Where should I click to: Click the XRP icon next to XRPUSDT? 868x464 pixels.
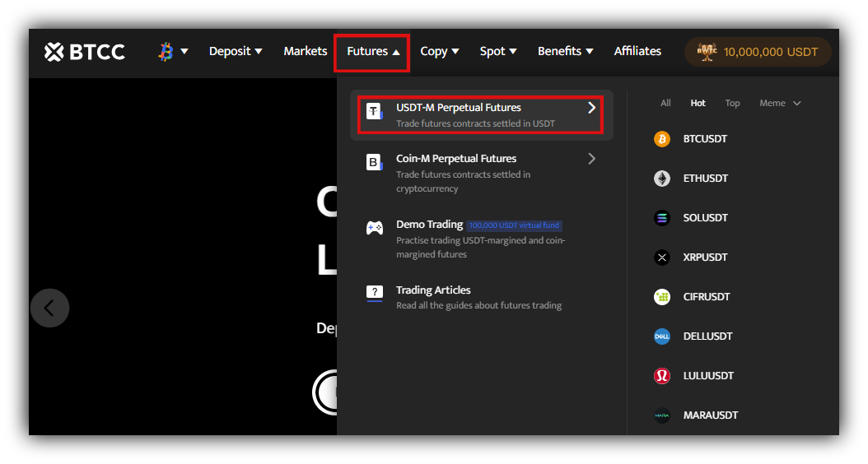(662, 258)
